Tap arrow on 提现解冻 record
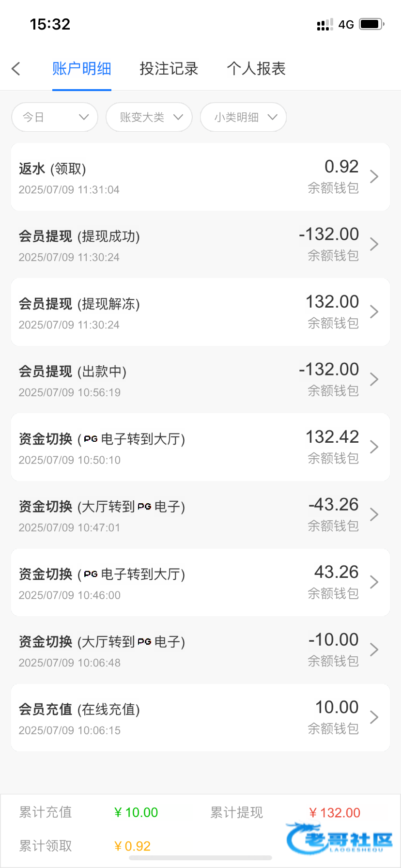Screen dimensions: 401x868 coord(374,312)
